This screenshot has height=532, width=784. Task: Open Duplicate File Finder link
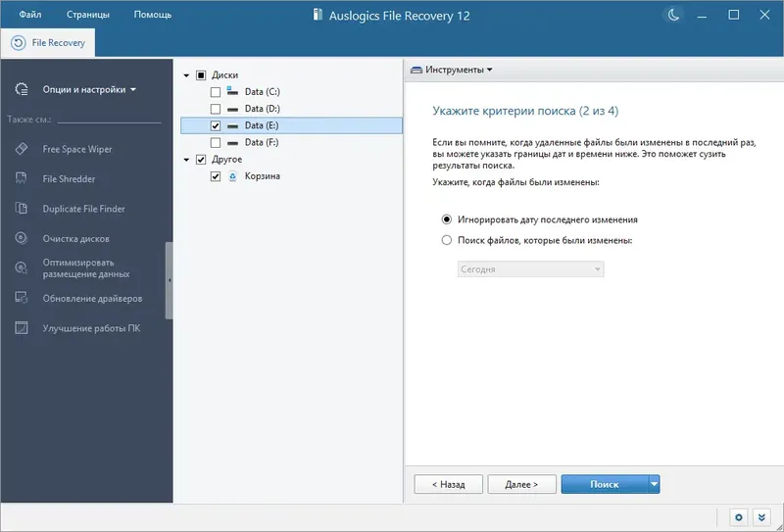tap(83, 209)
